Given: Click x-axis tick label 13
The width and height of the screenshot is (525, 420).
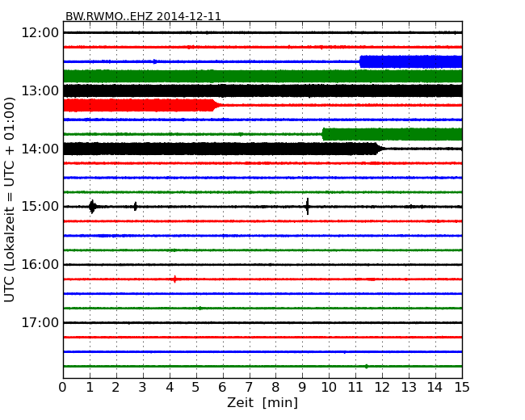Looking at the screenshot, I should click(409, 388).
